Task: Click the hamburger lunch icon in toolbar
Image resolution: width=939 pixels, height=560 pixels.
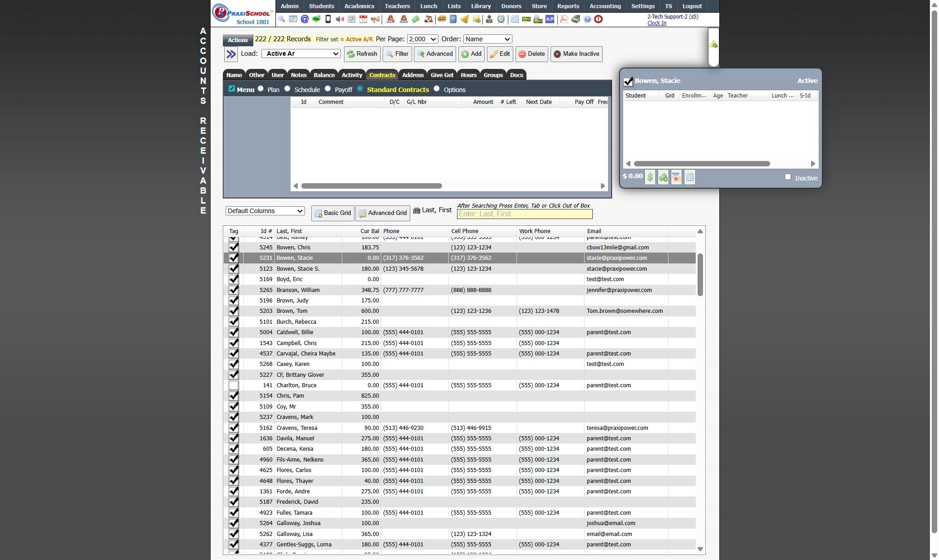Action: tap(441, 19)
